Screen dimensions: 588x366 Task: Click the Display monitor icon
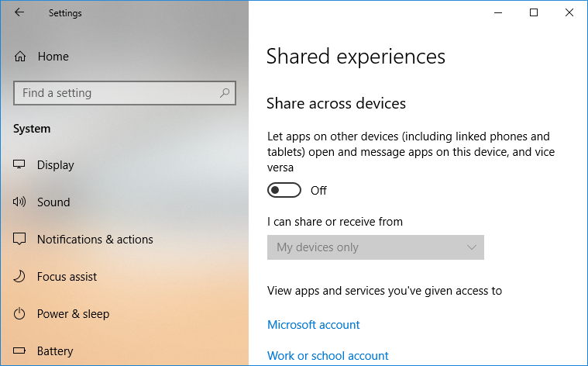coord(20,165)
